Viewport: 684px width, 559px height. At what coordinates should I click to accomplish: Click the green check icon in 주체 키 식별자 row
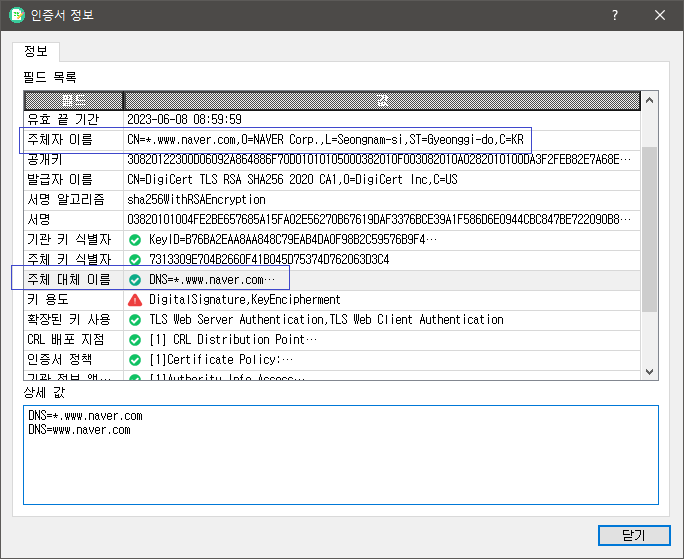pyautogui.click(x=135, y=260)
